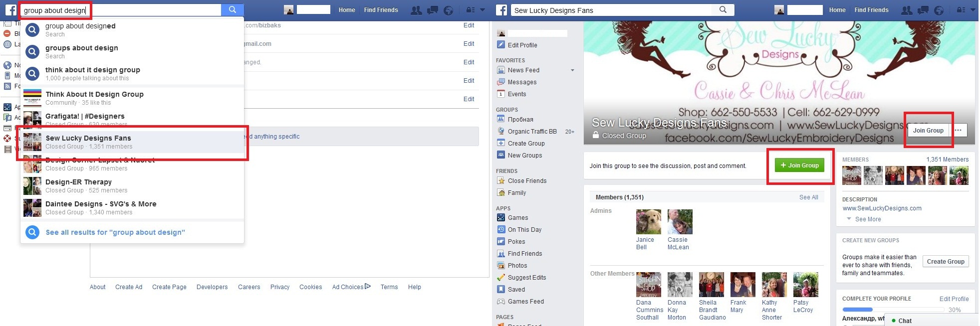Screen dimensions: 980x326
Task: Open the messages icon in left window header
Action: 432,10
